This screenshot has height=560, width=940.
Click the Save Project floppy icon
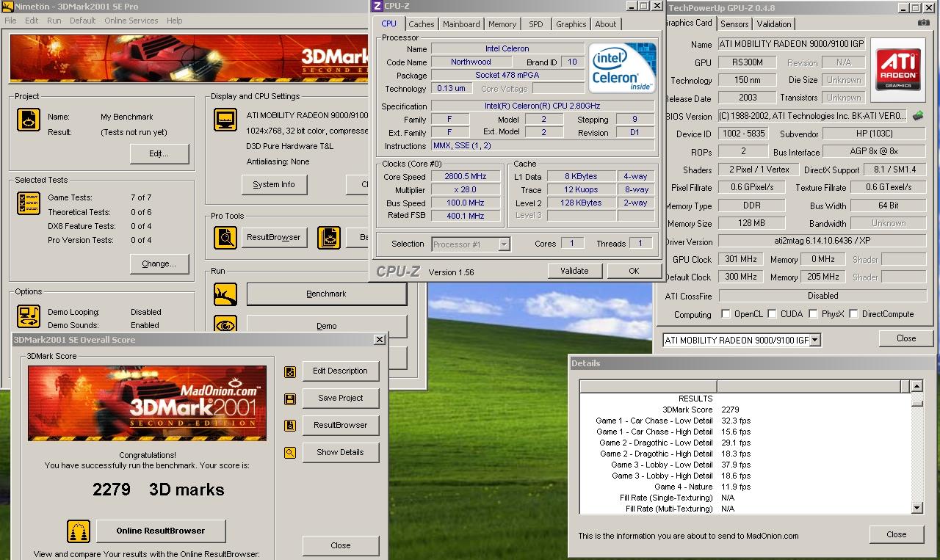(x=290, y=399)
